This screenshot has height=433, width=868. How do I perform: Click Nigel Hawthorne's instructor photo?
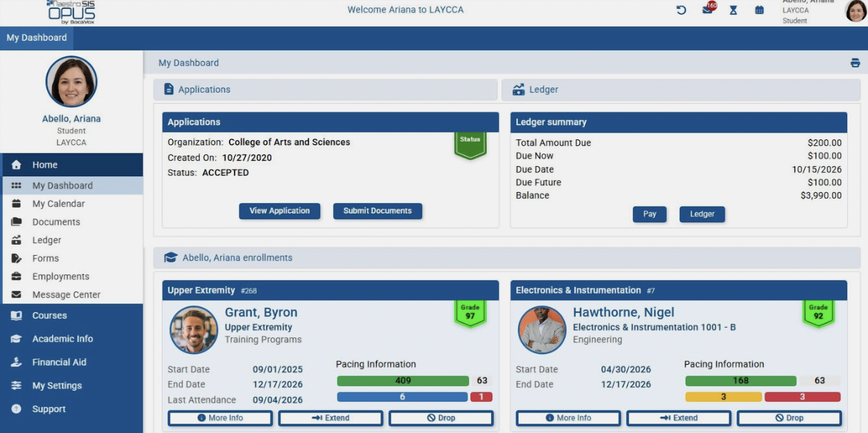point(542,330)
